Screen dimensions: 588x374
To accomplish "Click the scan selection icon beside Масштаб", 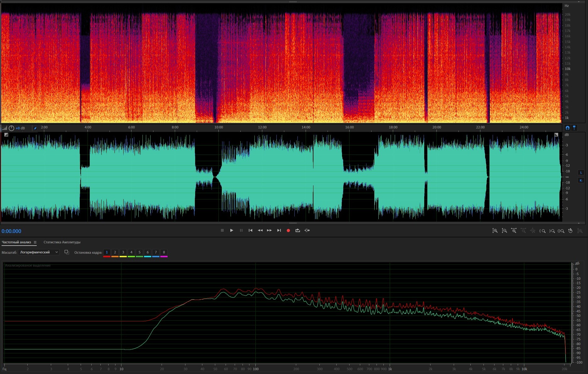I will pyautogui.click(x=67, y=252).
